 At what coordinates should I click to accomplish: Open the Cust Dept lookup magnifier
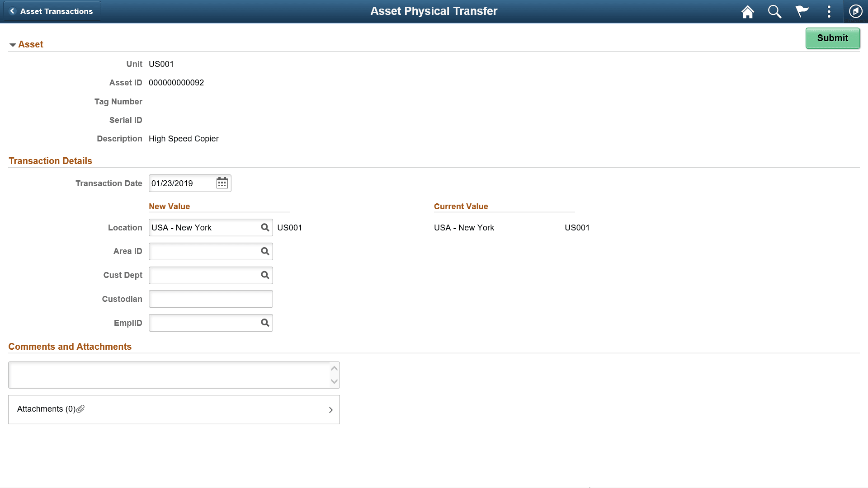265,275
